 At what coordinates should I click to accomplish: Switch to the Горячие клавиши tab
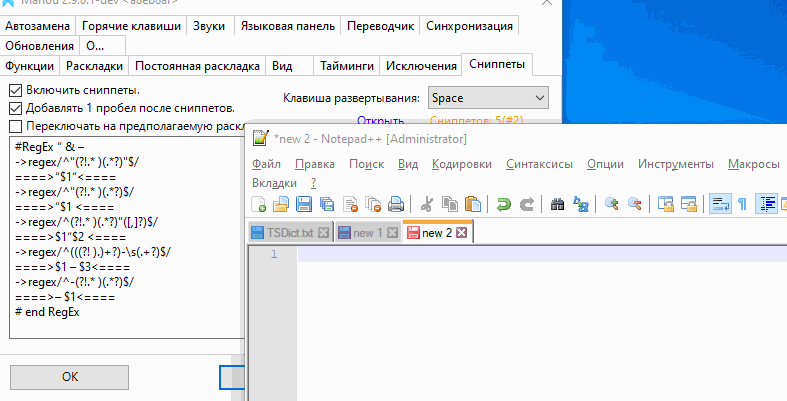[132, 26]
